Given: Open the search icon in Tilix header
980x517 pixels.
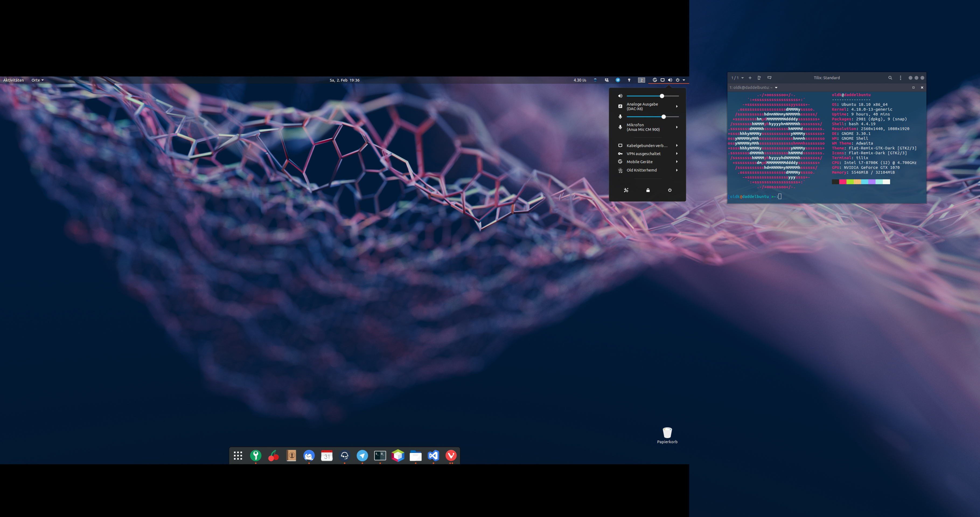Looking at the screenshot, I should (890, 78).
